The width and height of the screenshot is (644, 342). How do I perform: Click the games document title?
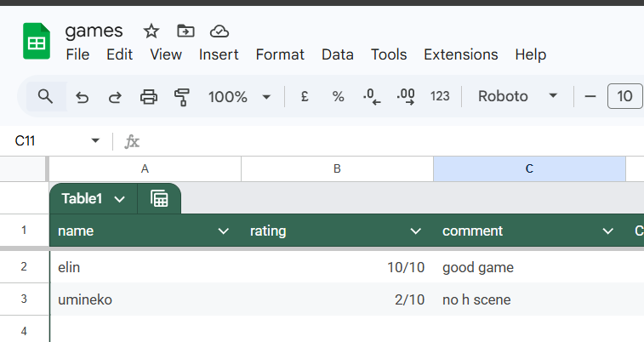(x=94, y=31)
